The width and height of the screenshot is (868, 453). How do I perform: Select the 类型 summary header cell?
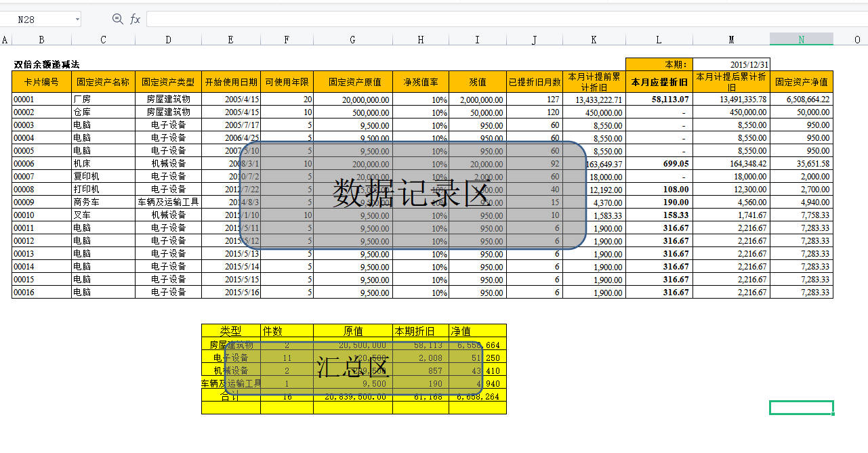230,331
